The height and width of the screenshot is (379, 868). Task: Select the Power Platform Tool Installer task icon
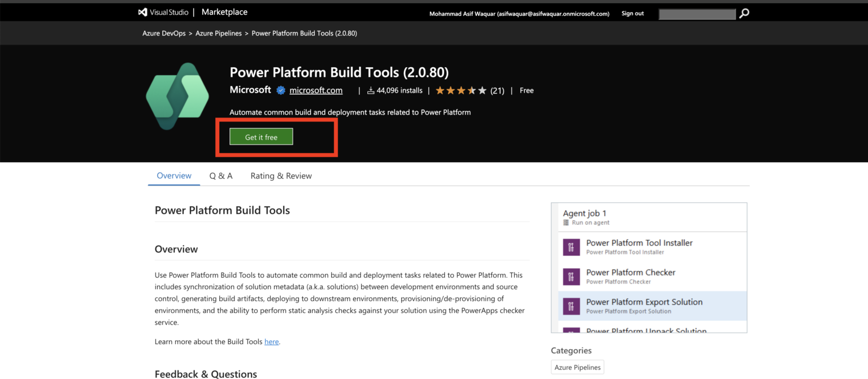pos(571,247)
